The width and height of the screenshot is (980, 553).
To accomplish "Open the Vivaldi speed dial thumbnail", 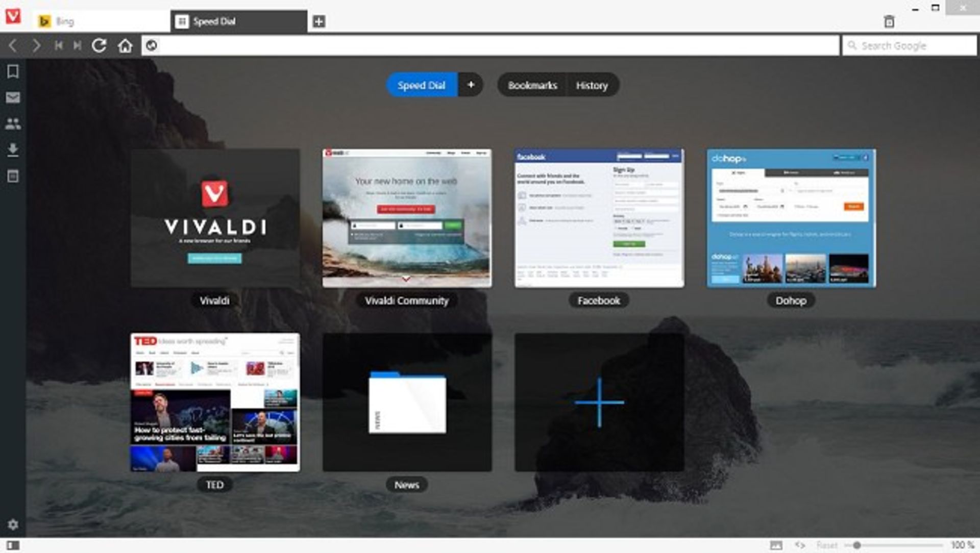I will (x=215, y=218).
